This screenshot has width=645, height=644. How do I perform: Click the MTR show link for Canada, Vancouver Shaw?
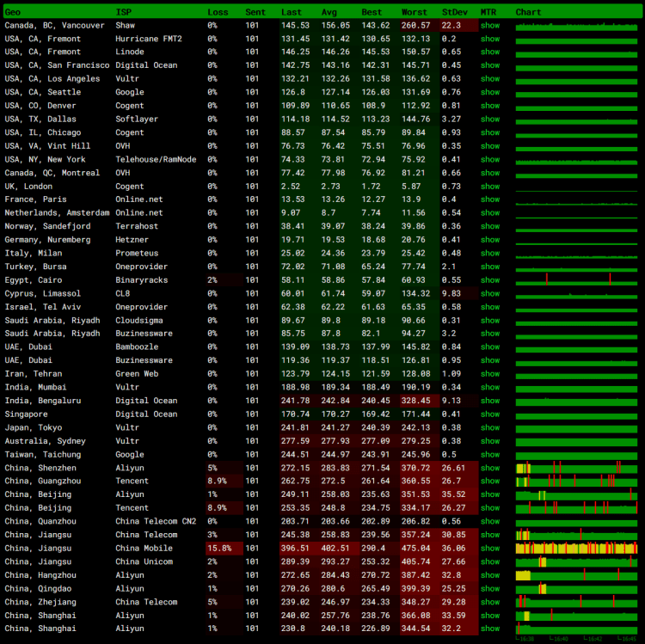coord(489,26)
